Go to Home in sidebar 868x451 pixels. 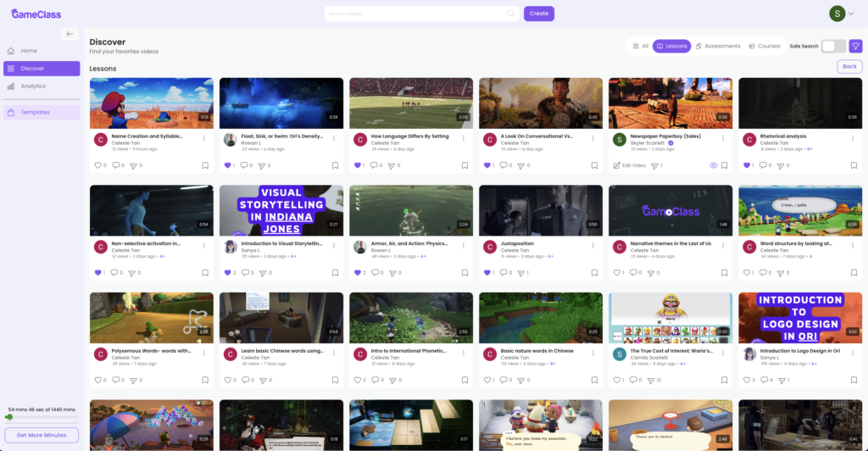tap(42, 51)
